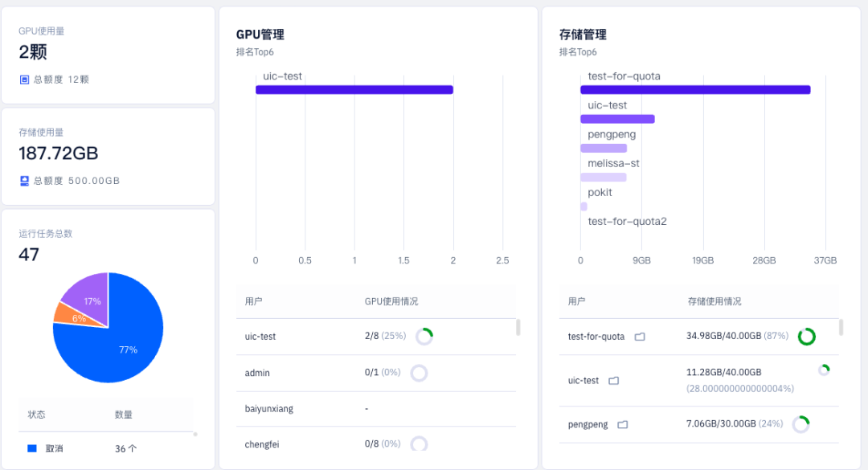The image size is (868, 470).
Task: Select uic-test row in GPU table
Action: click(x=376, y=337)
